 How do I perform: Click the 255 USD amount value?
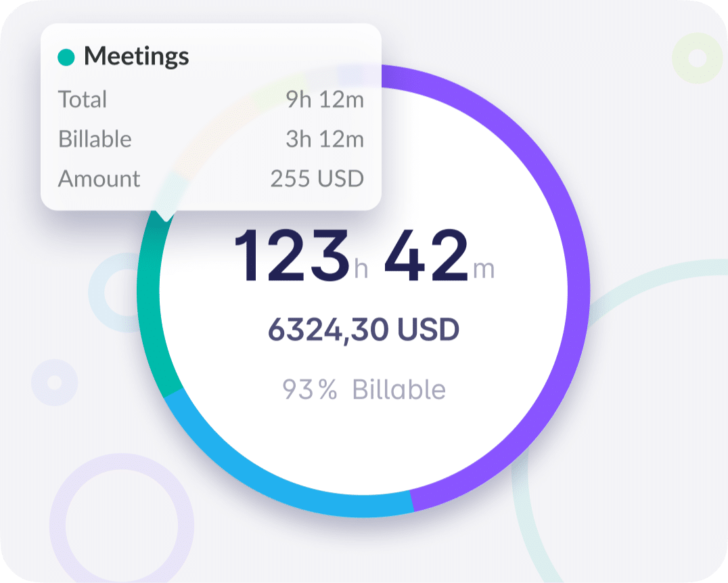(x=317, y=179)
